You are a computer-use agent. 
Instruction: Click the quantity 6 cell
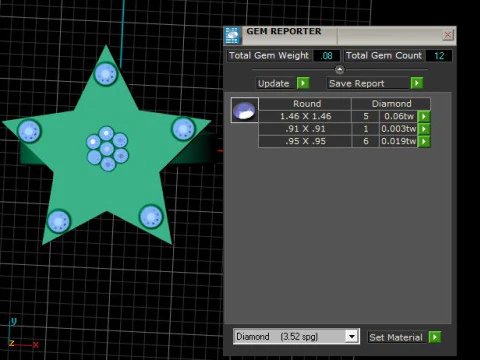click(x=366, y=141)
